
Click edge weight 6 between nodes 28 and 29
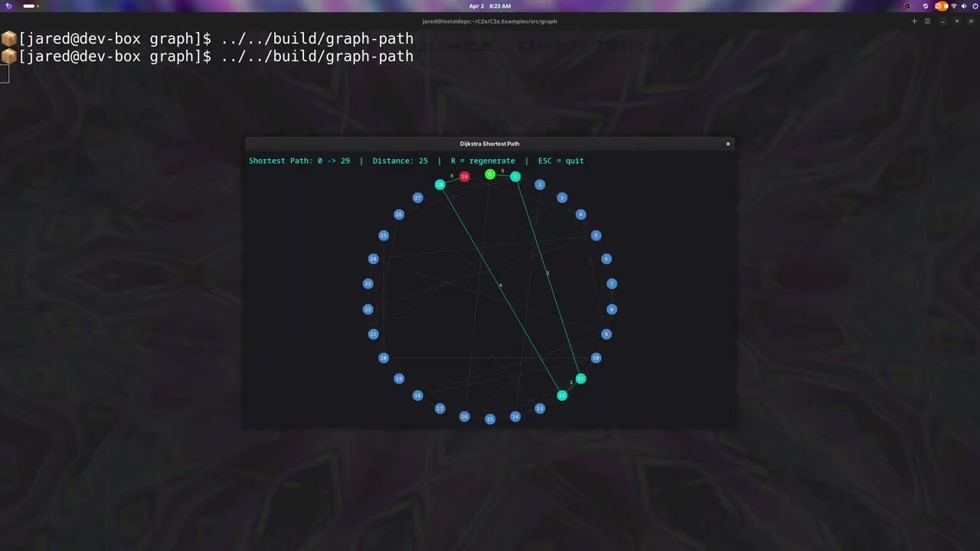(452, 176)
